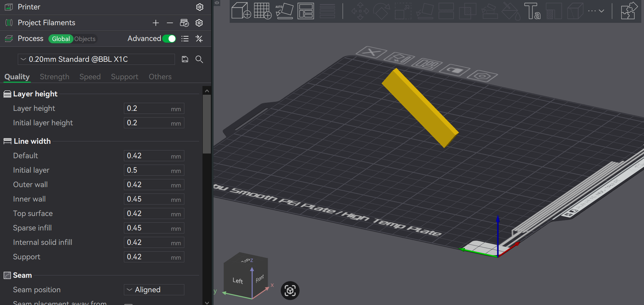Collapse the sidebar with the top arrow handle
644x305 pixels.
click(217, 3)
